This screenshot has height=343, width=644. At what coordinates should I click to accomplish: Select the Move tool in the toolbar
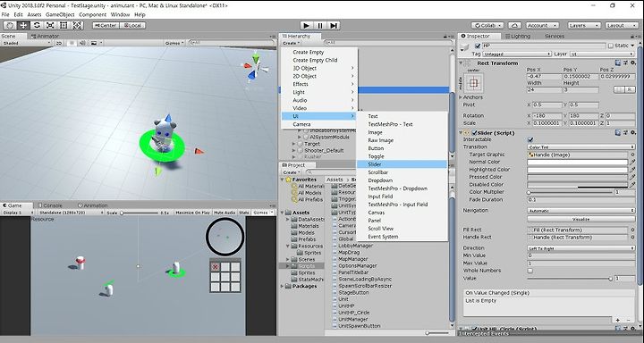pyautogui.click(x=23, y=25)
